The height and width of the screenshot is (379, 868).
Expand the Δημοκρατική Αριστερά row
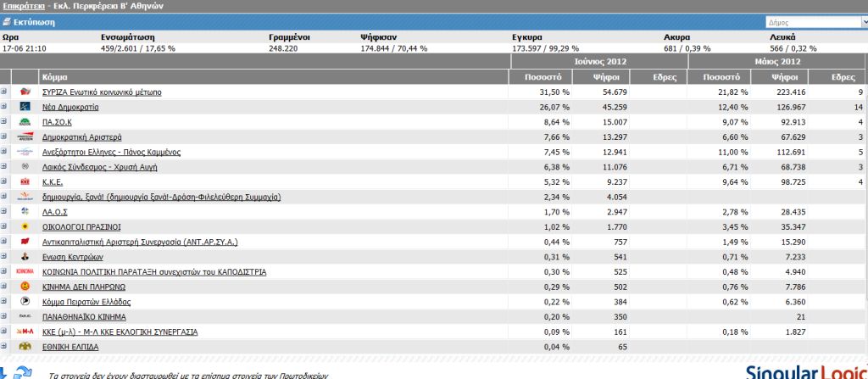pyautogui.click(x=4, y=137)
